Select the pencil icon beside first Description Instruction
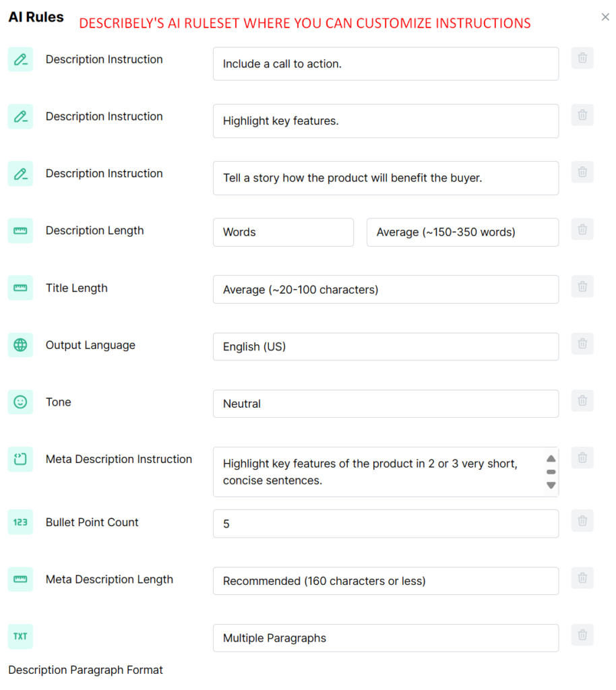616x690 pixels. coord(20,59)
